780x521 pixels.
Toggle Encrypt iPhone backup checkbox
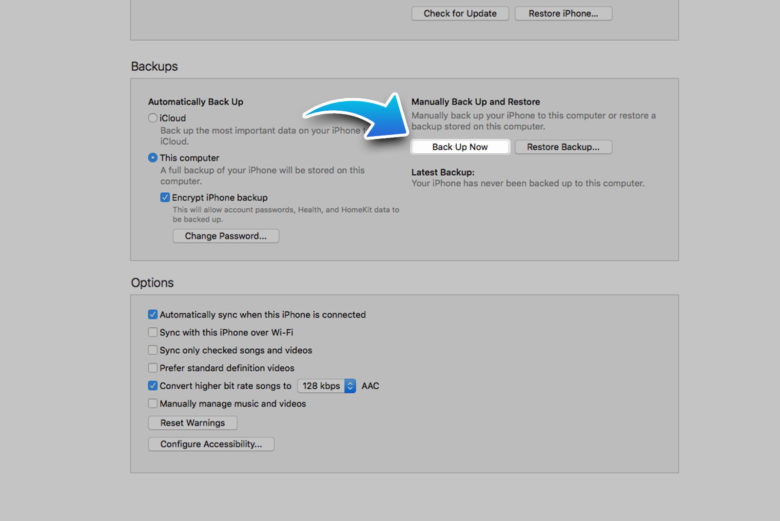click(165, 198)
